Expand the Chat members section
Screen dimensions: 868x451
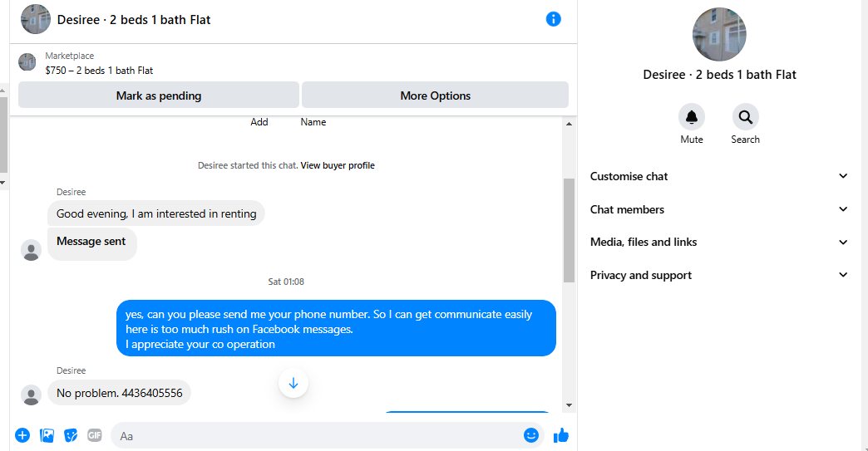[x=718, y=209]
